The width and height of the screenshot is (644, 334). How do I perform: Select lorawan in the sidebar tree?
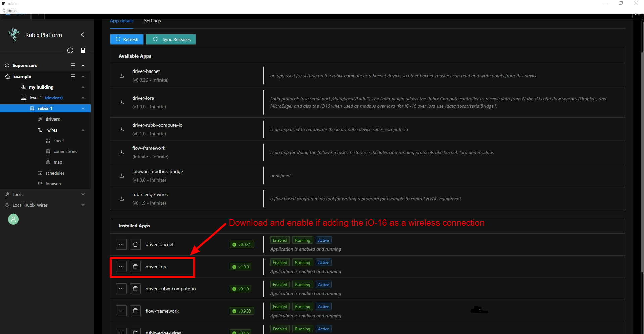(53, 184)
